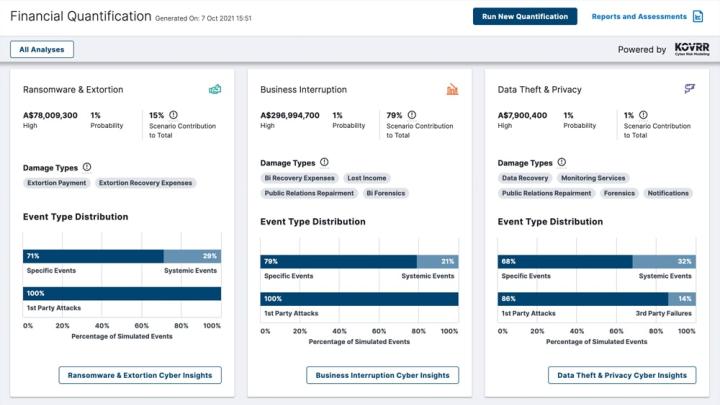The image size is (720, 405).
Task: Click the Ransomware & Extortion card icon
Action: tap(214, 90)
